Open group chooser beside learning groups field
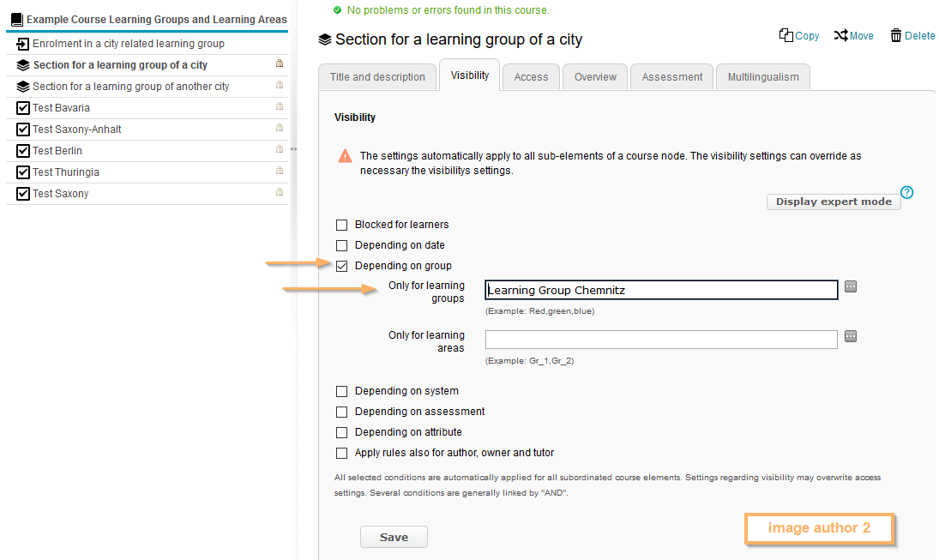This screenshot has height=560, width=939. click(x=851, y=287)
